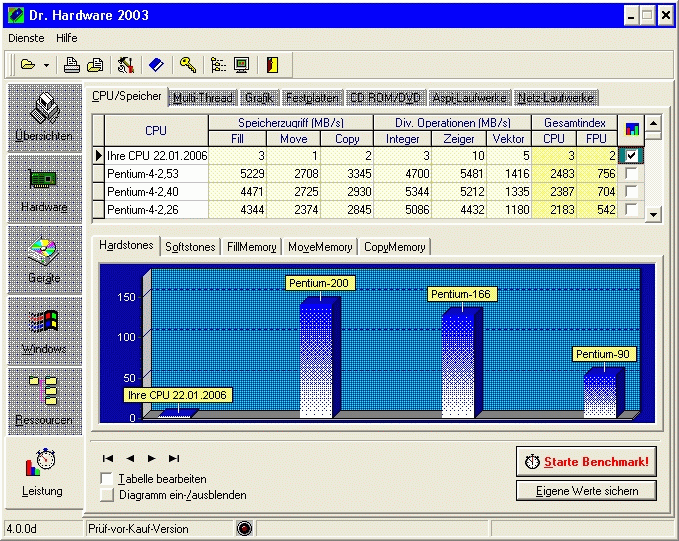This screenshot has width=679, height=541.
Task: Switch to the Aspi-Laufwerke tab
Action: pos(469,98)
